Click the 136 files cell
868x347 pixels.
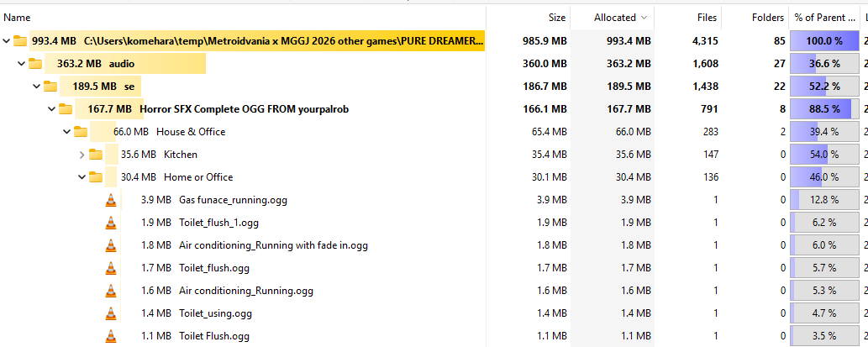pyautogui.click(x=710, y=177)
